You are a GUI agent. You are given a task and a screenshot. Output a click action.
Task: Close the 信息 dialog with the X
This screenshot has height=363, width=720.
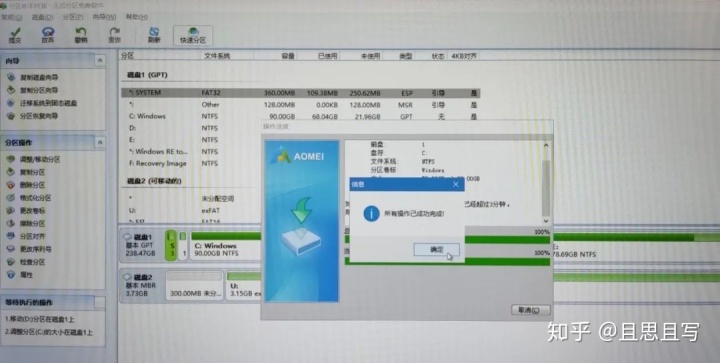[x=456, y=184]
